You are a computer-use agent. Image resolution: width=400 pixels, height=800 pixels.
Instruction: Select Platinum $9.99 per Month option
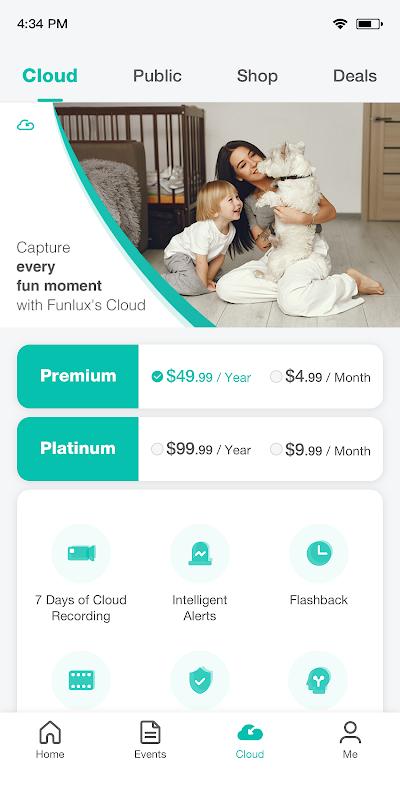pos(320,449)
